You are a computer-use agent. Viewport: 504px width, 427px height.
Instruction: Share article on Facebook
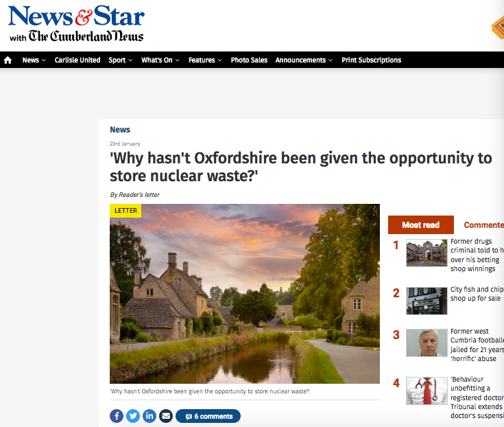117,416
